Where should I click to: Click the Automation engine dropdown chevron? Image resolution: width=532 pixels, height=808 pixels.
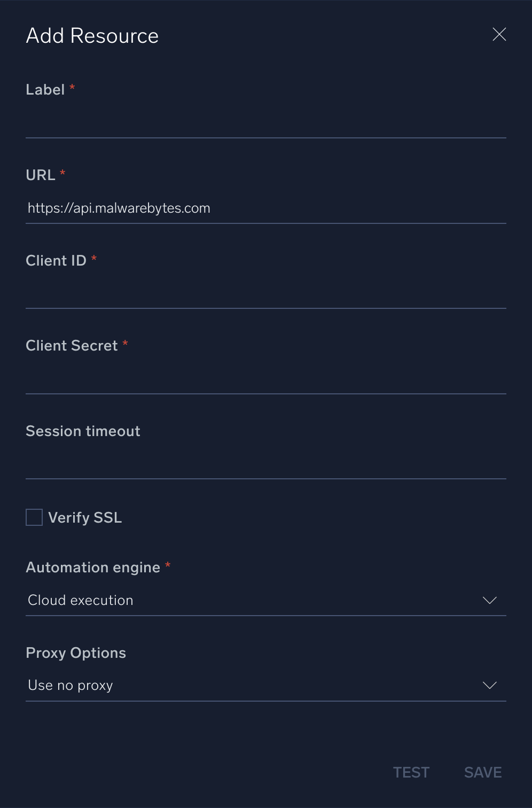(489, 600)
